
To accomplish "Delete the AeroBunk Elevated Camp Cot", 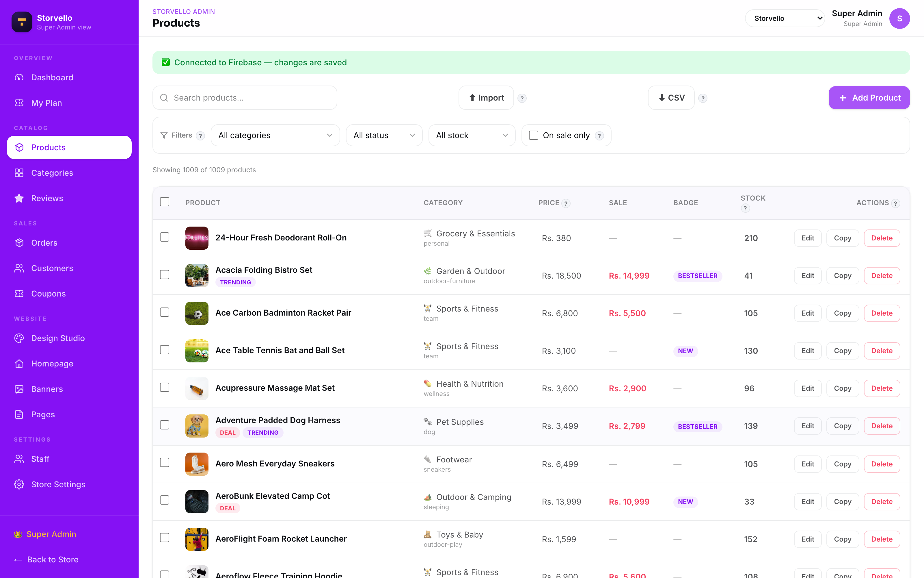I will coord(882,501).
